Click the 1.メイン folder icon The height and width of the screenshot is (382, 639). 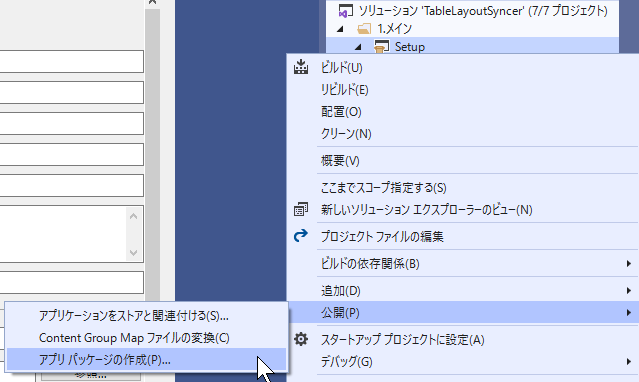click(364, 29)
